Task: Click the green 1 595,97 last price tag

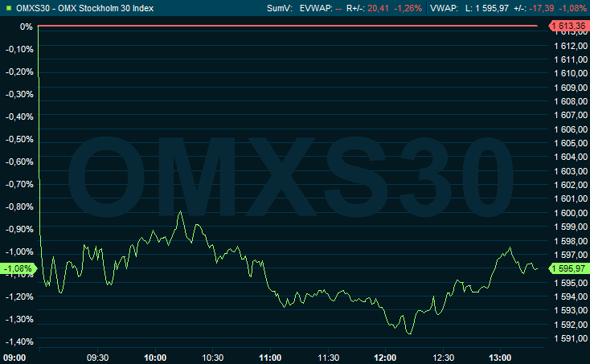Action: (569, 268)
